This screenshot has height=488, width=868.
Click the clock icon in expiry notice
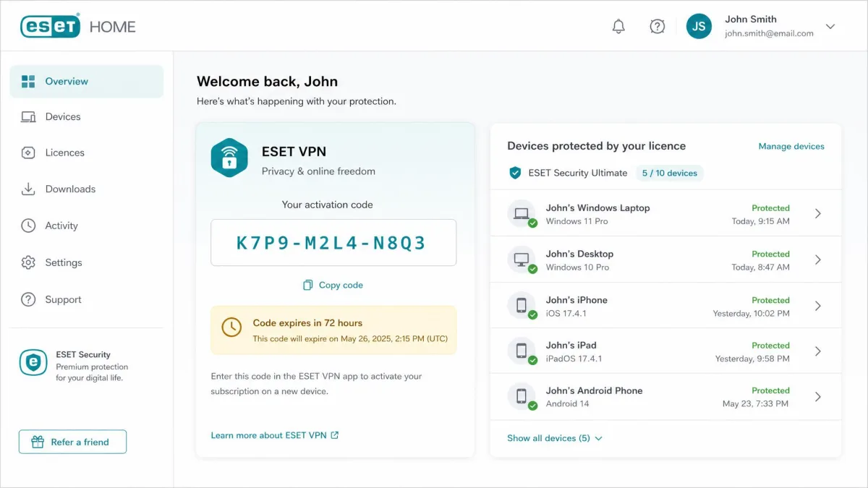[231, 328]
